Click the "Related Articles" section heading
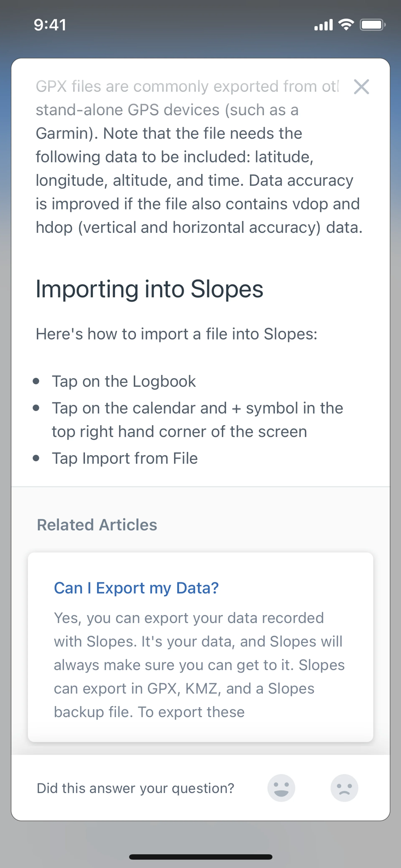This screenshot has width=401, height=868. click(x=97, y=525)
